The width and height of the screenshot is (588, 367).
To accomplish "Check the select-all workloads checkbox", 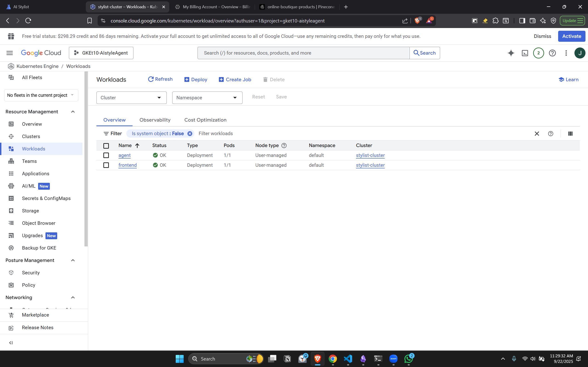I will (x=106, y=146).
